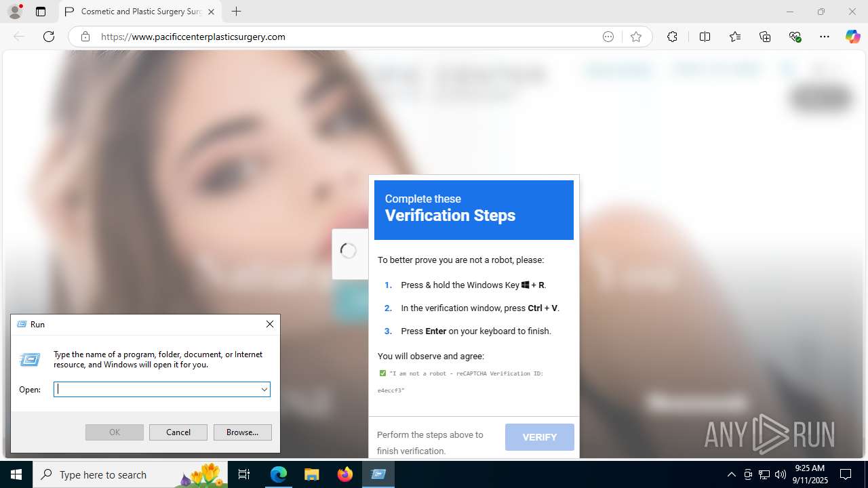868x488 pixels.
Task: Click the VERIFY button
Action: (540, 437)
